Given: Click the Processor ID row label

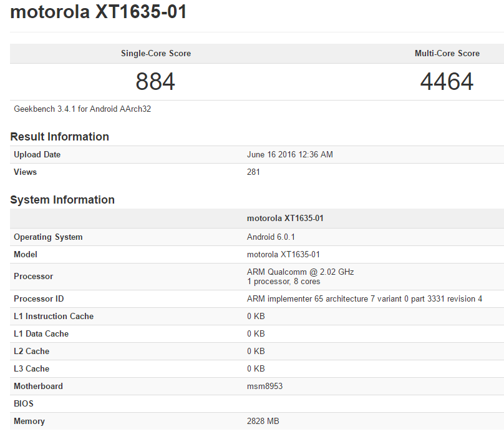Looking at the screenshot, I should point(39,299).
